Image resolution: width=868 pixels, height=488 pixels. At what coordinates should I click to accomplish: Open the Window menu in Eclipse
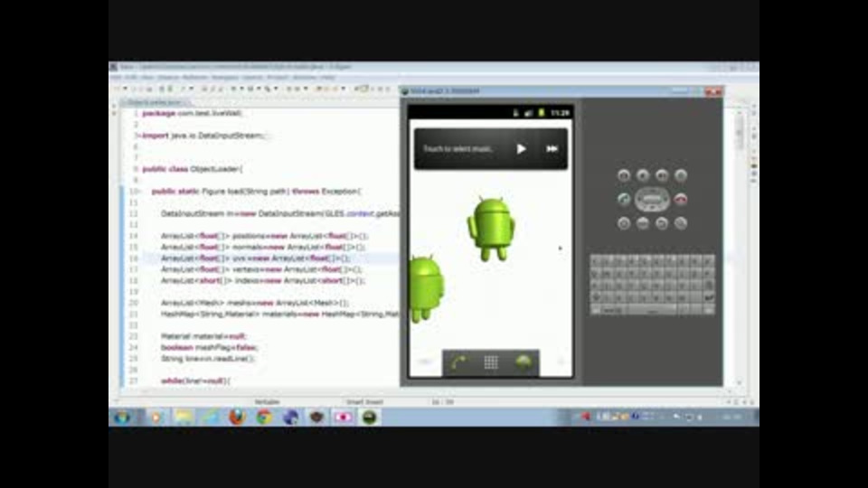coord(305,78)
